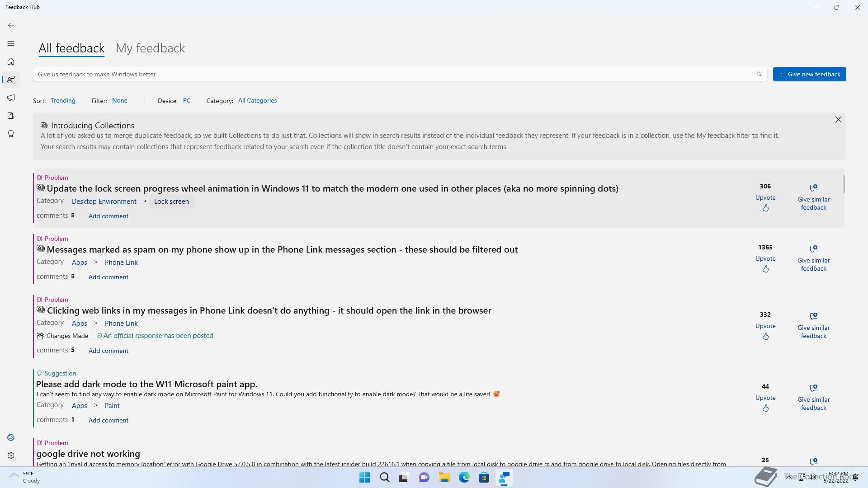The width and height of the screenshot is (868, 488).
Task: Click Give new feedback button
Action: click(809, 74)
